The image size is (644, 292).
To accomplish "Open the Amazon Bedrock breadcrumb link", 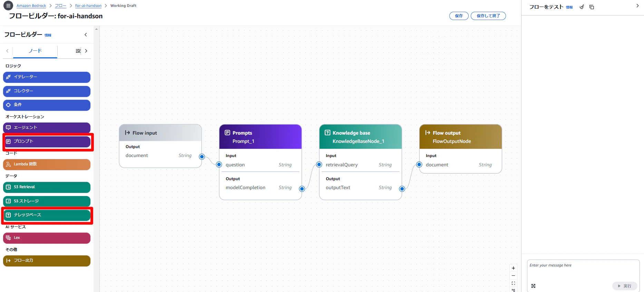I will 31,6.
